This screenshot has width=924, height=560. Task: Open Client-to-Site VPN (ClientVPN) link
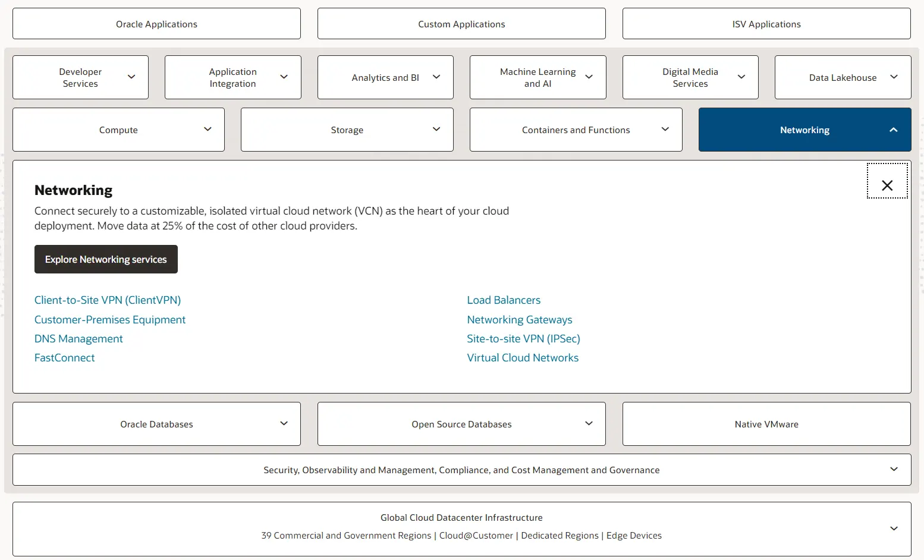[108, 300]
